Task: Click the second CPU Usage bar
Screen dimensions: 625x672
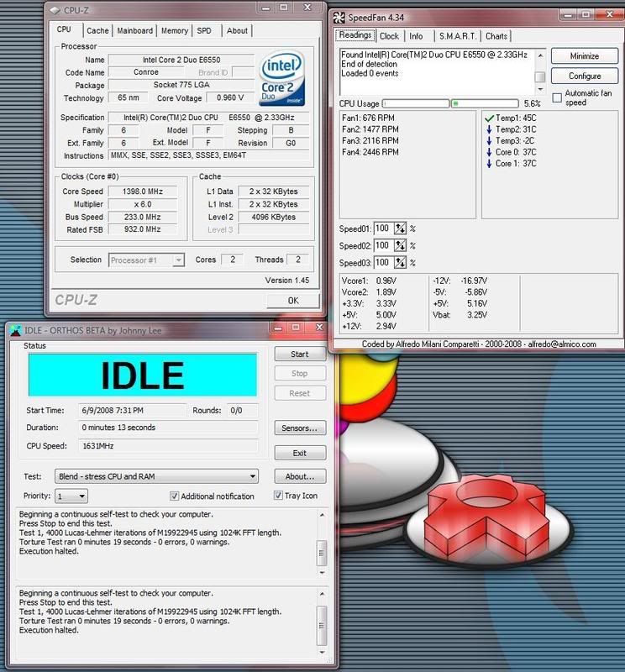Action: click(x=485, y=103)
